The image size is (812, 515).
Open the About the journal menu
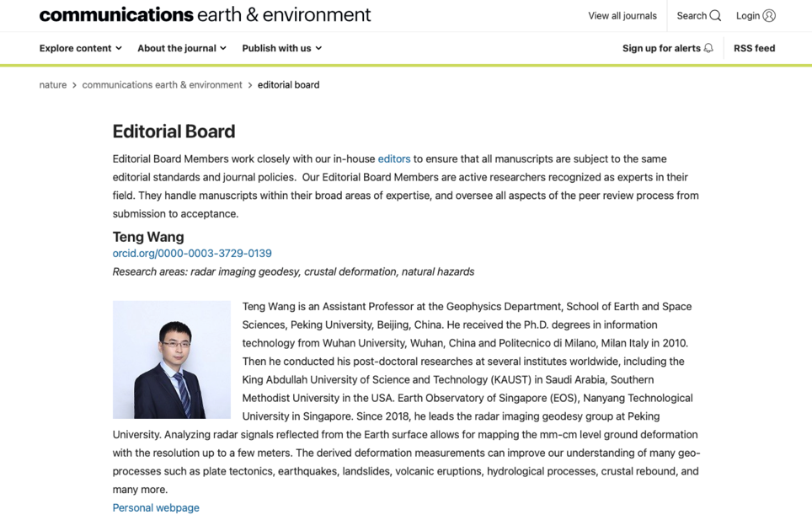181,49
